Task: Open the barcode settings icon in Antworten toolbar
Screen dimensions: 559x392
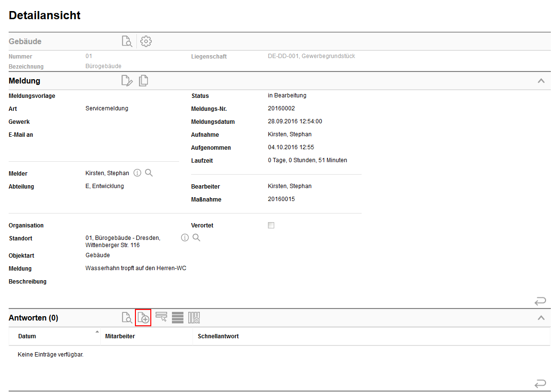Action: coord(194,317)
